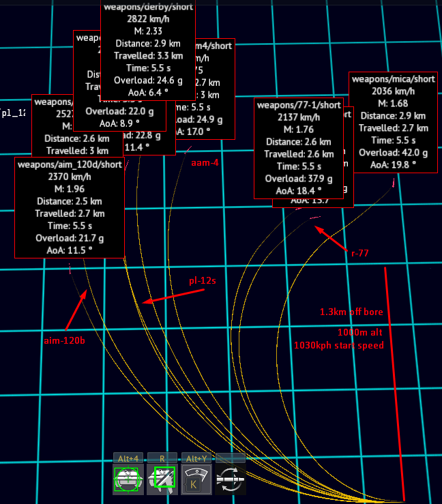442x504 pixels.
Task: Click the switch missile cycle icon
Action: pos(229,480)
